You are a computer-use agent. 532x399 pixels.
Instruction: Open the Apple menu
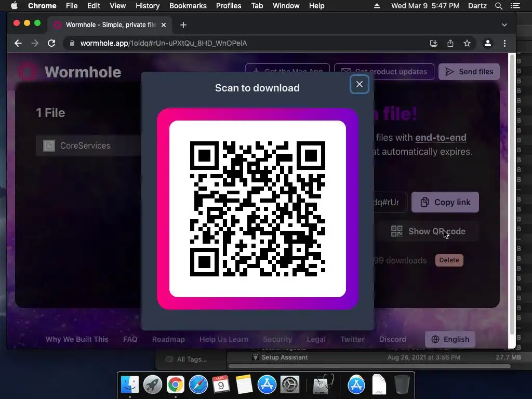coord(14,6)
